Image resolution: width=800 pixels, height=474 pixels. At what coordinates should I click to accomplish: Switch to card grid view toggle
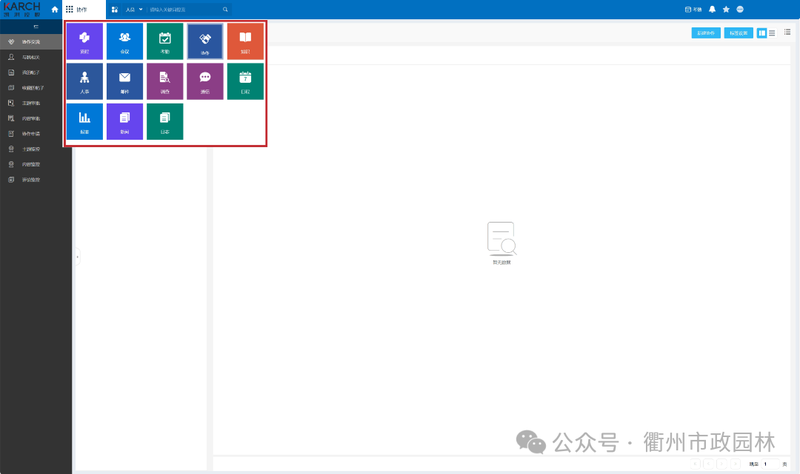pos(762,33)
